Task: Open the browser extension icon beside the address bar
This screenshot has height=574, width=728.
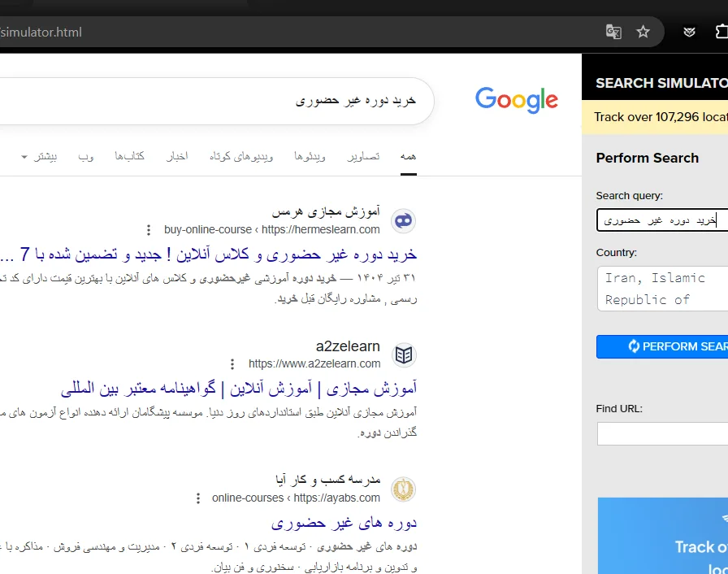Action: click(x=689, y=32)
